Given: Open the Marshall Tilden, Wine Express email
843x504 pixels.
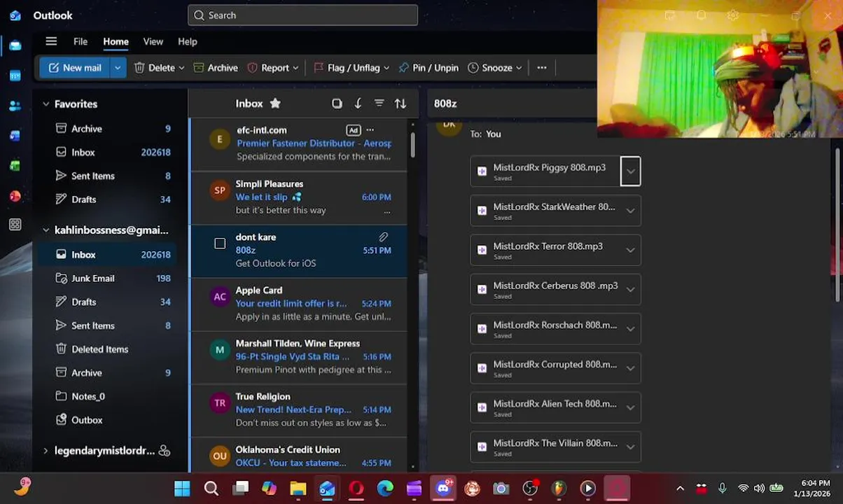Looking at the screenshot, I should (299, 357).
